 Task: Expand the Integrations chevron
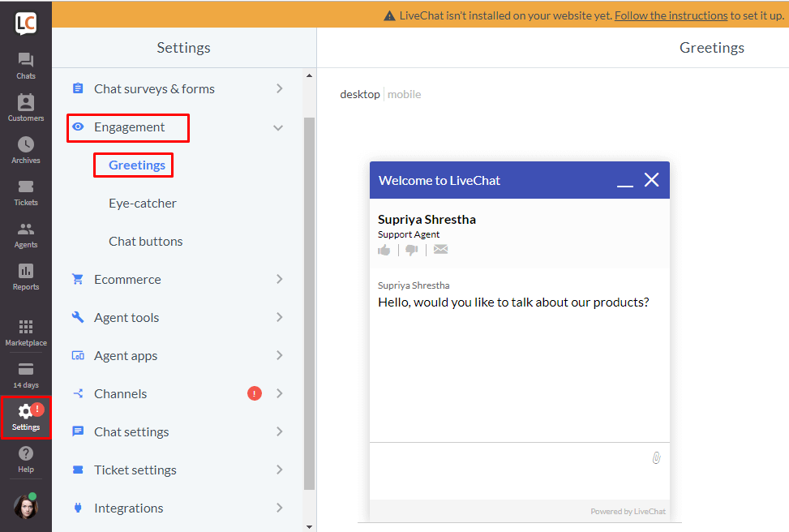tap(280, 508)
